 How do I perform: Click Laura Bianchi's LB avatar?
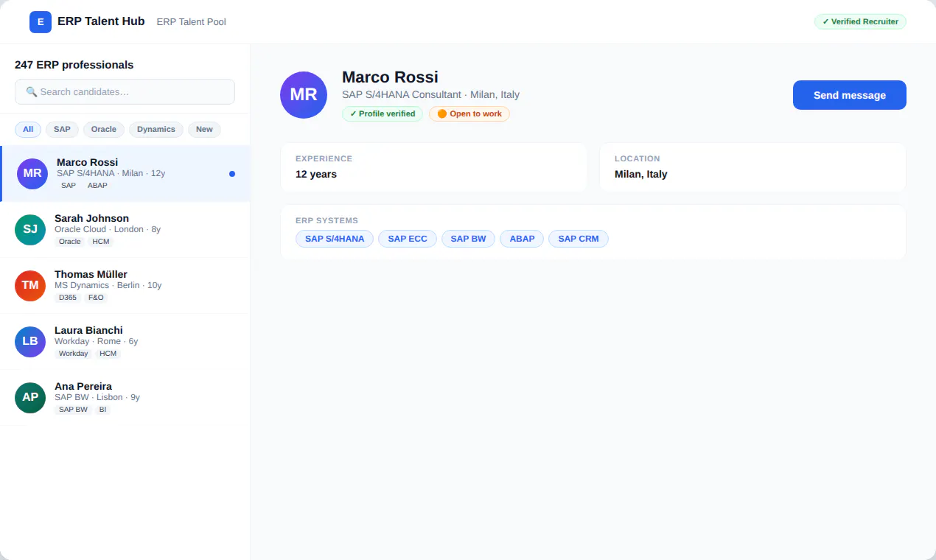(x=30, y=342)
